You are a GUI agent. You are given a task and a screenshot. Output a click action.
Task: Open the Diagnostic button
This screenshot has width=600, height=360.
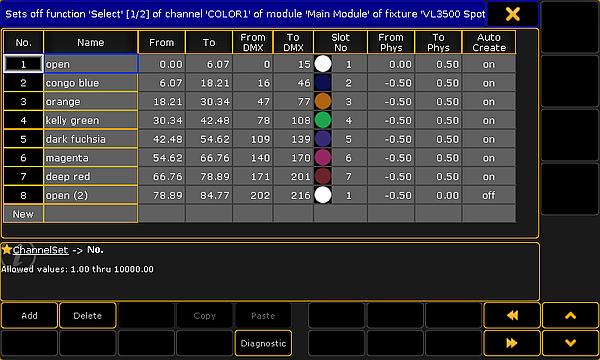pos(263,343)
